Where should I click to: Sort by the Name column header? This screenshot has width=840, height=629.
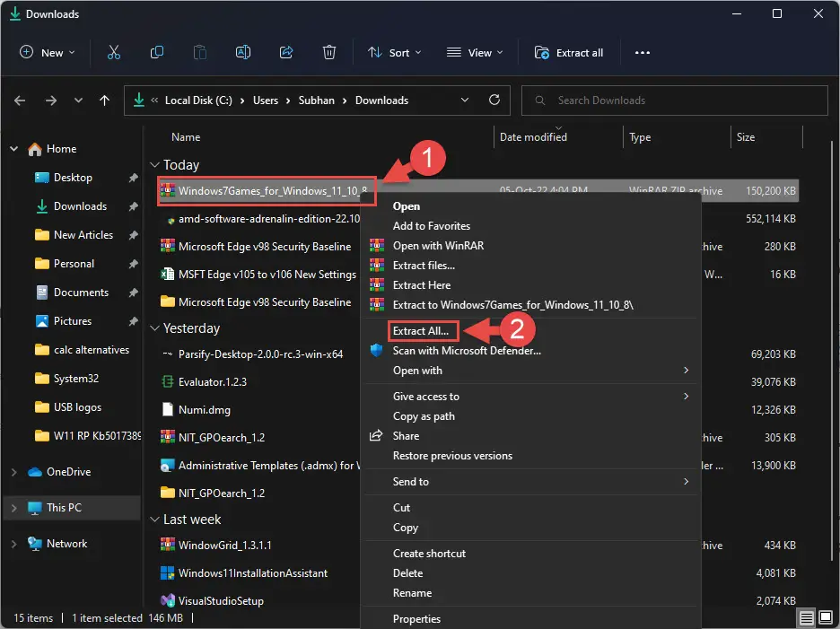point(186,137)
